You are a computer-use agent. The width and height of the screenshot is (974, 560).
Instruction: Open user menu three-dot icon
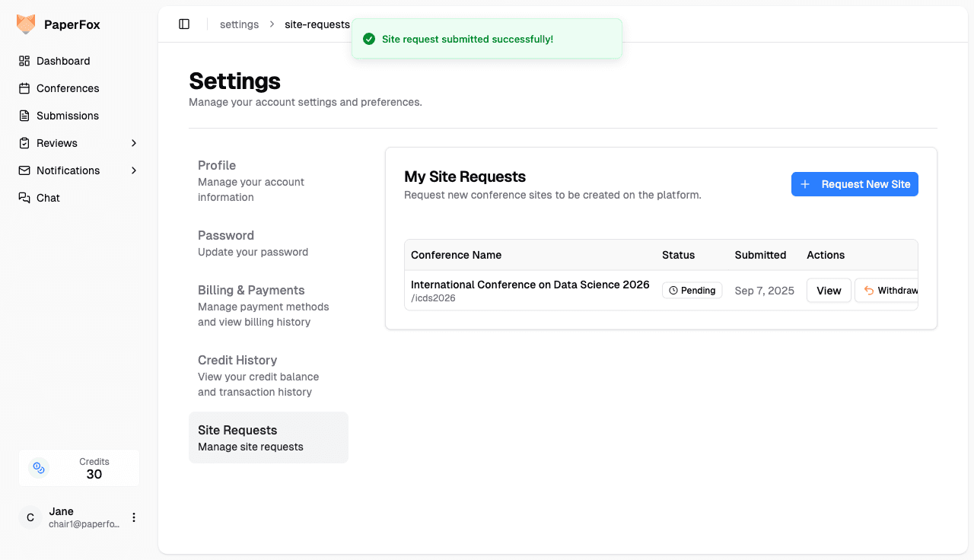(134, 517)
